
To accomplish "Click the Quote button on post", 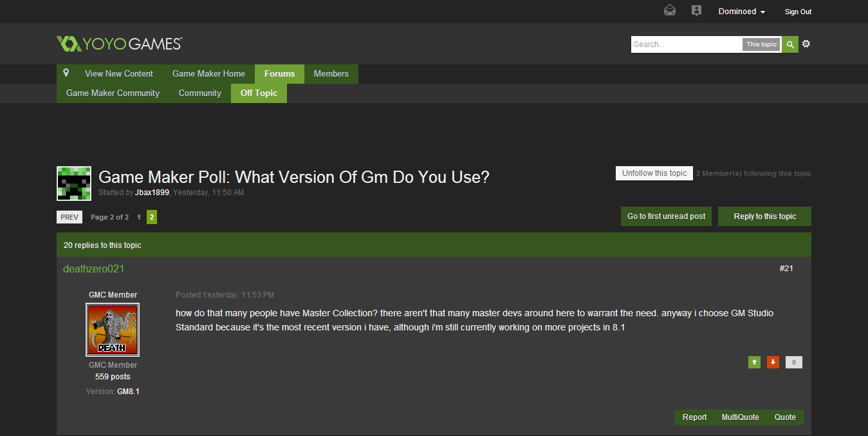I will tap(785, 417).
